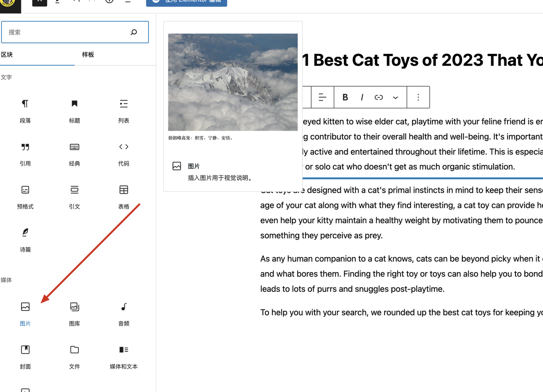Image resolution: width=543 pixels, height=392 pixels.
Task: Insert a 段落 (Paragraph) block
Action: (25, 111)
